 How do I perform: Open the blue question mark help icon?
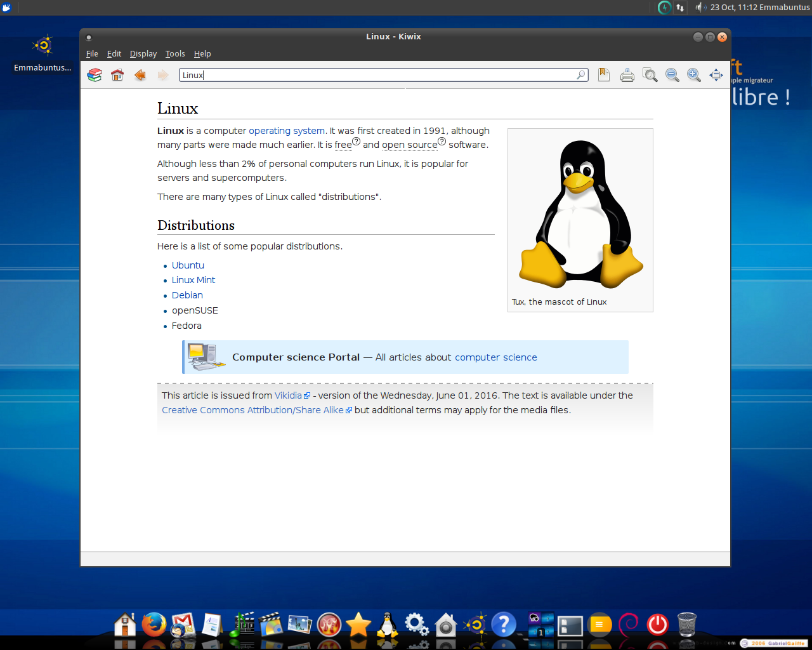[x=504, y=625]
